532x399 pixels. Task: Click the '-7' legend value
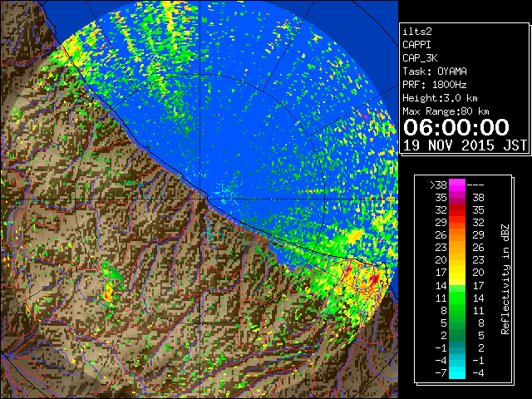click(441, 372)
